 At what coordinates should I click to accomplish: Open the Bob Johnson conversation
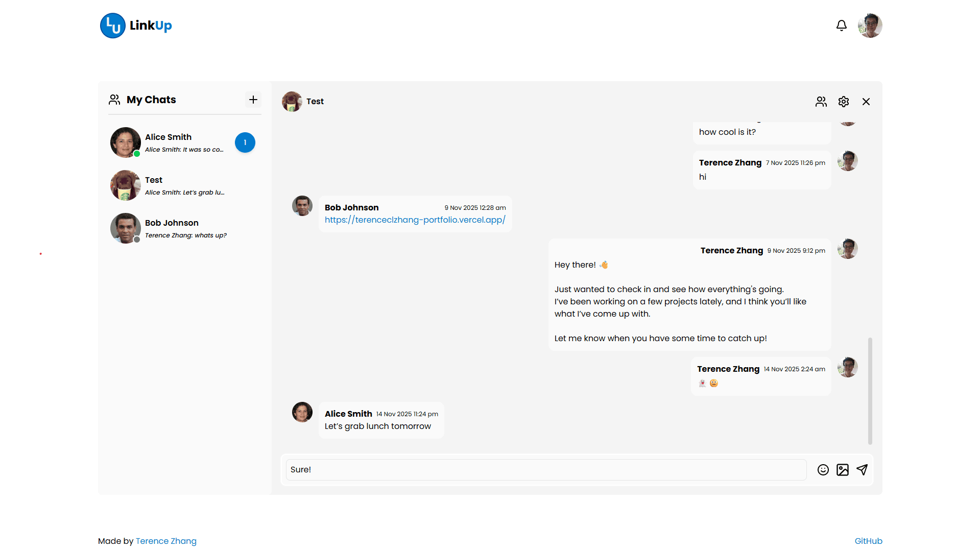coord(171,228)
